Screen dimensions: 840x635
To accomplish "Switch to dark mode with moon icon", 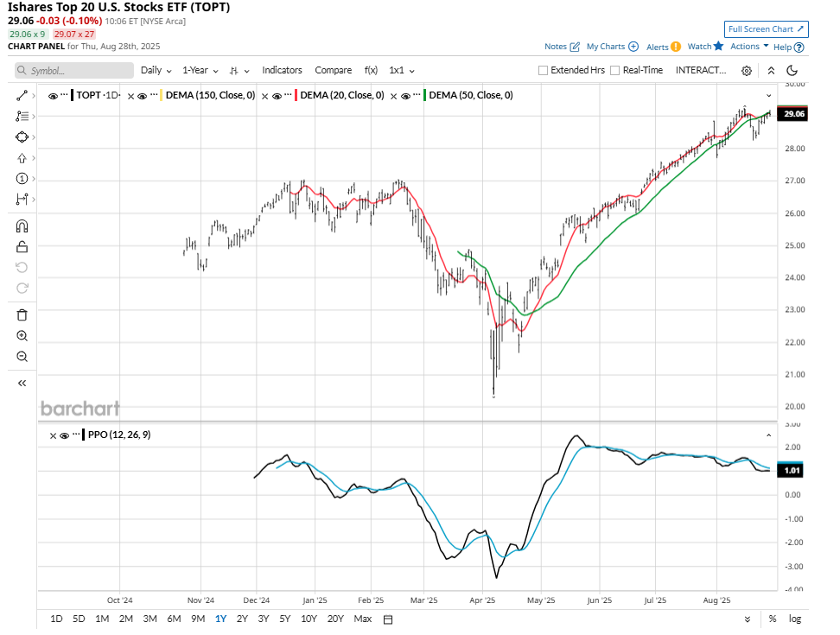I will coord(792,71).
